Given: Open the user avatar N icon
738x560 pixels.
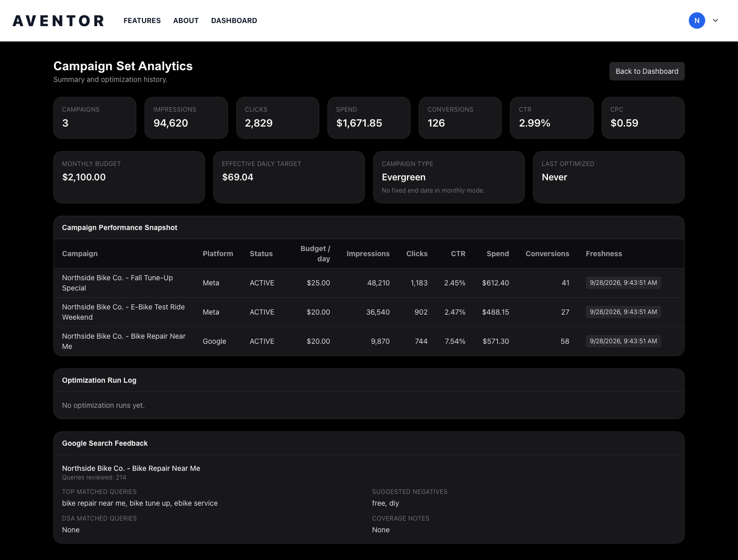Looking at the screenshot, I should (697, 20).
